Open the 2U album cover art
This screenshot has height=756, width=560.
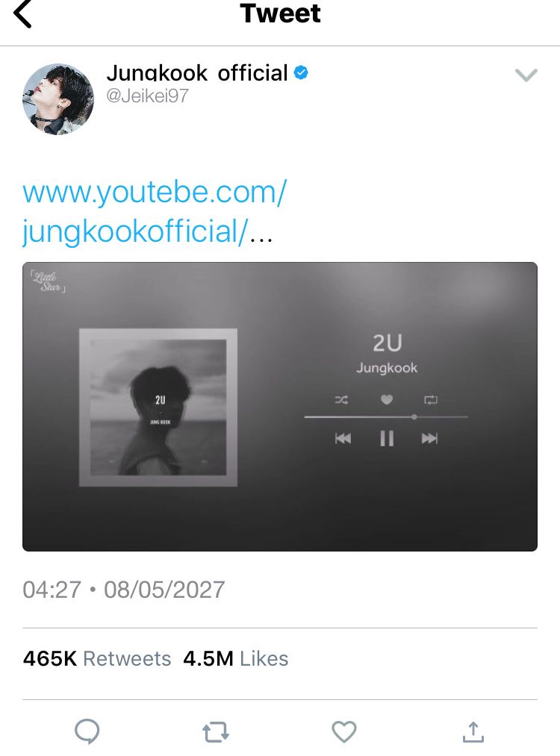pos(158,407)
